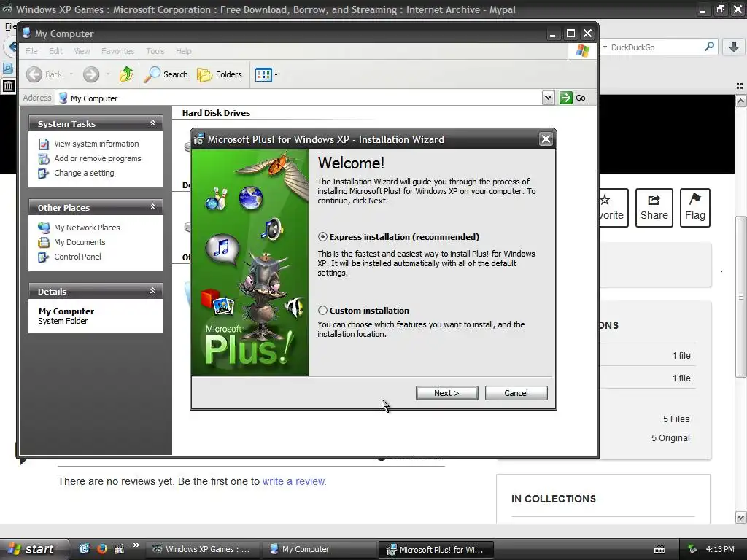
Task: Open Back history dropdown arrow
Action: pyautogui.click(x=71, y=74)
